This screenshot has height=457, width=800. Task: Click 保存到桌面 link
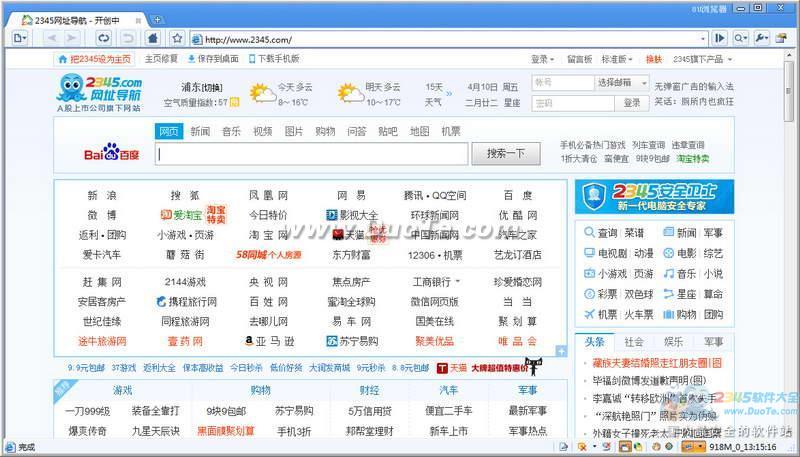[213, 59]
